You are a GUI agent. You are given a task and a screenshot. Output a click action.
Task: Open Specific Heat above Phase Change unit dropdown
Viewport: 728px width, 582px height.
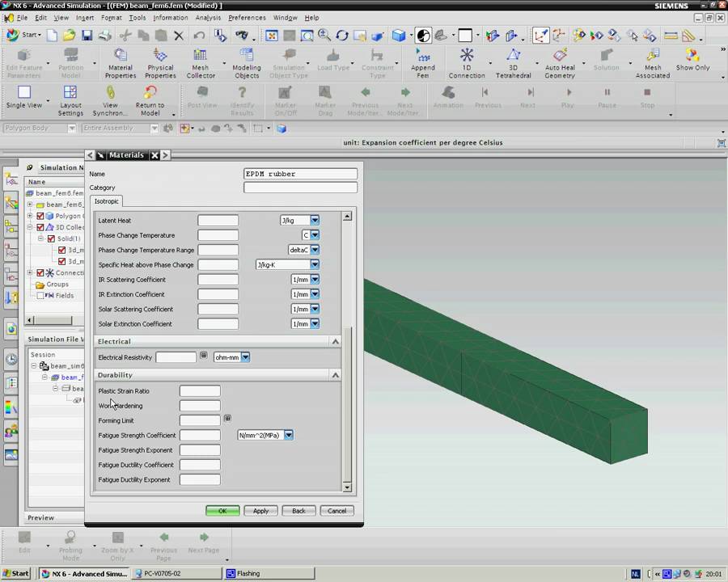coord(315,264)
